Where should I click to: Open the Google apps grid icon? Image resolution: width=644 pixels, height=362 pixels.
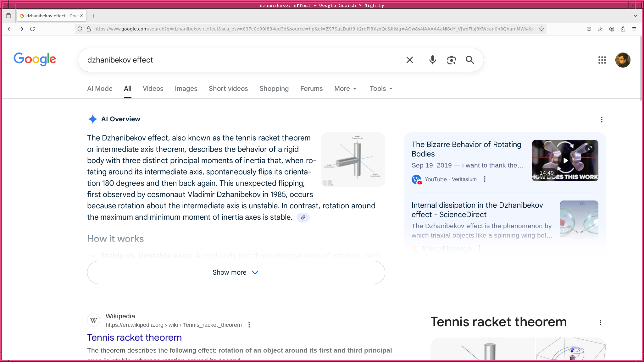[x=602, y=60]
